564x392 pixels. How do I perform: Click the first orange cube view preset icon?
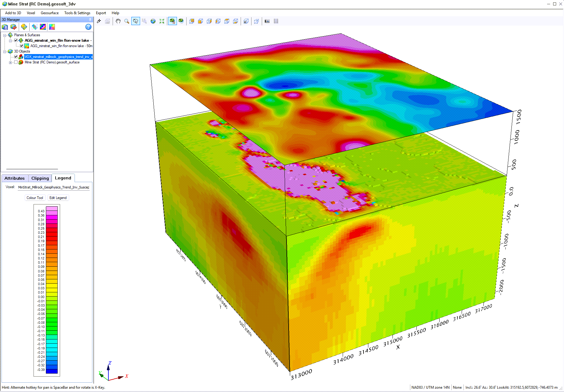click(191, 21)
